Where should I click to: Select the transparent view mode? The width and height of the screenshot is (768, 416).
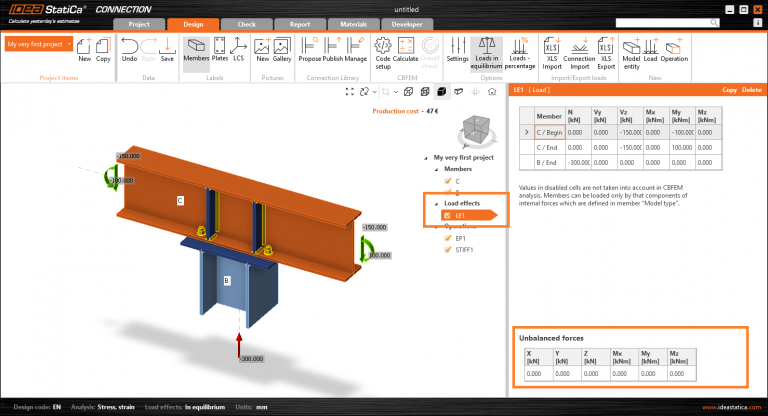(425, 92)
